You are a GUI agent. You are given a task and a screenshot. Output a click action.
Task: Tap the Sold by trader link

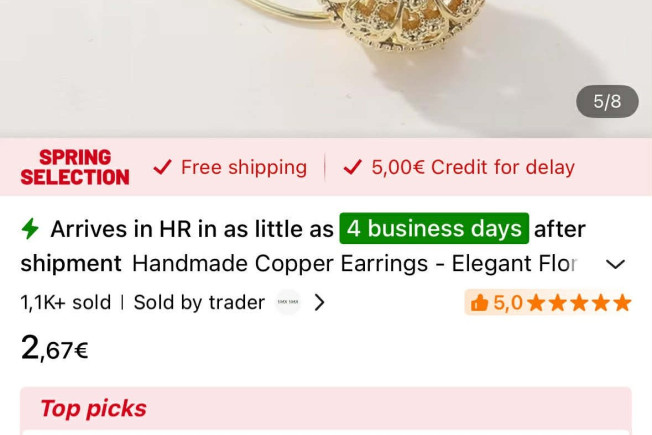(x=199, y=302)
